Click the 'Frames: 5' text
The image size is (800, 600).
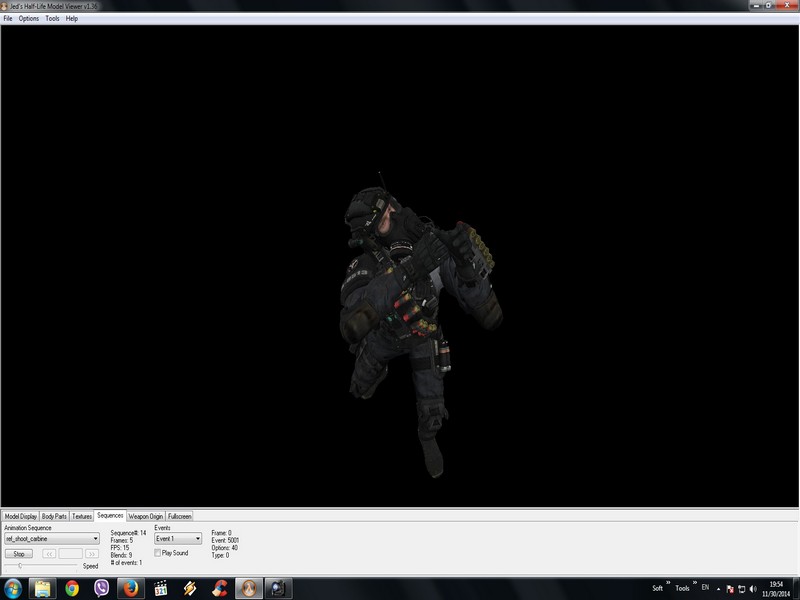coord(121,540)
